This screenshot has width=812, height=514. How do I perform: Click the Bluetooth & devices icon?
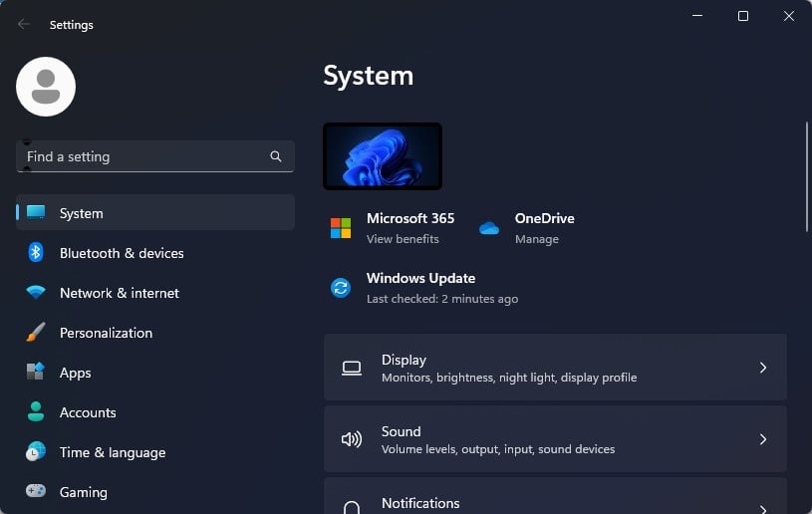(x=35, y=253)
